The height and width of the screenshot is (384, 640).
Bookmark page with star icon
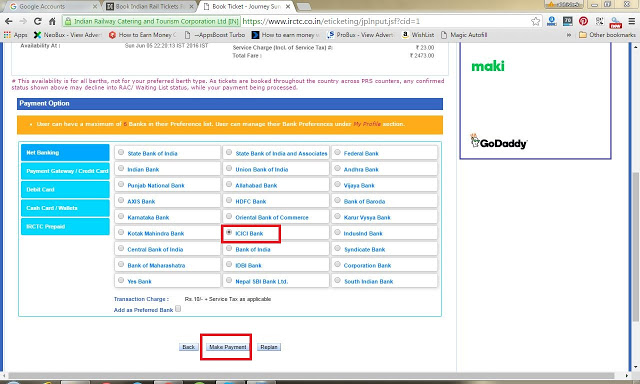pos(535,21)
